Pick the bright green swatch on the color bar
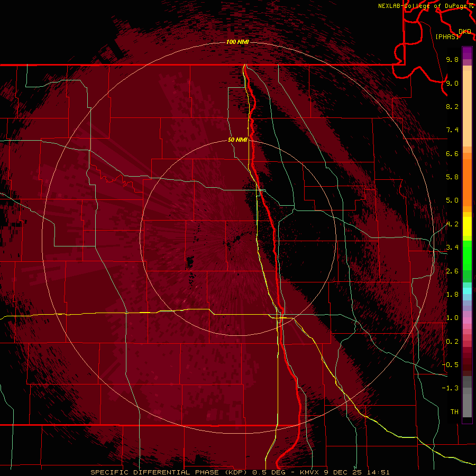 (467, 255)
